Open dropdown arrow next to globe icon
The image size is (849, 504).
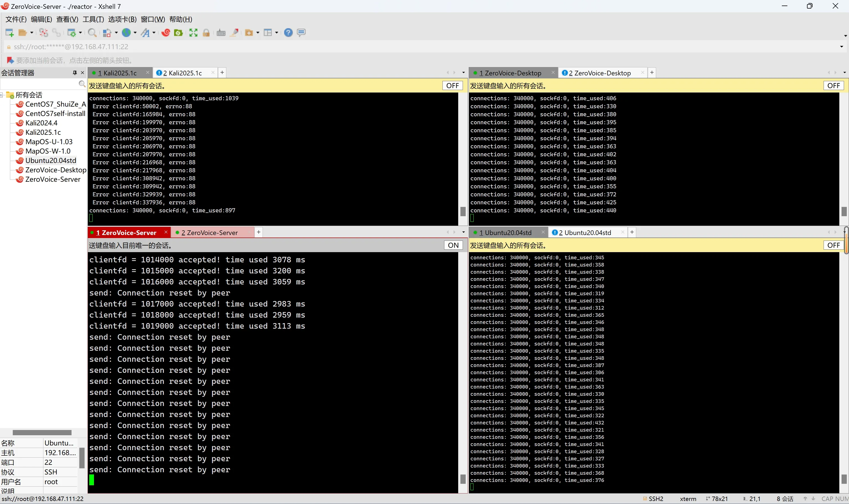click(x=135, y=33)
